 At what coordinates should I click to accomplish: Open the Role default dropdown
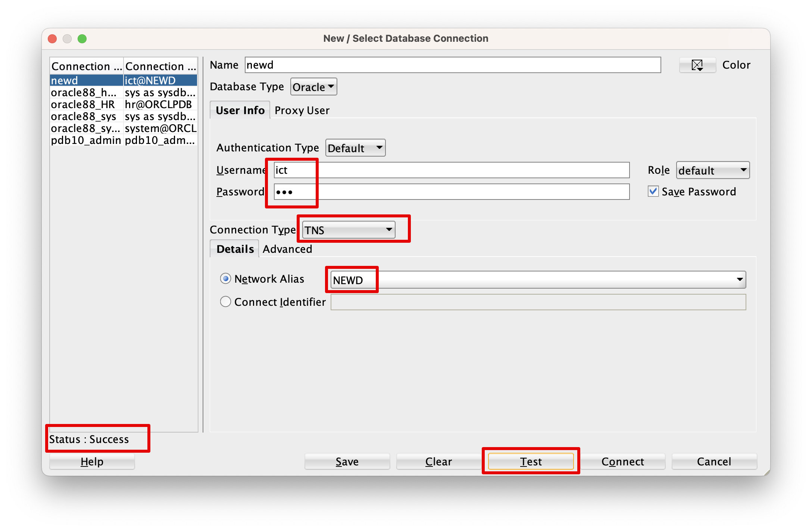(712, 170)
